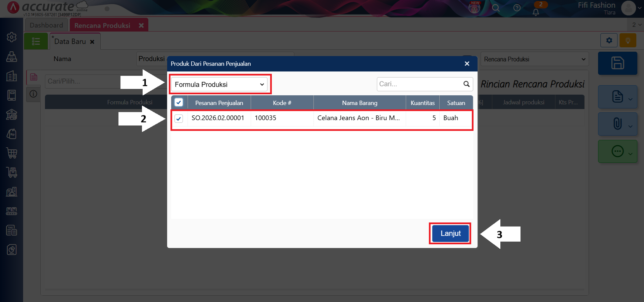Click the blue save disk icon
Screen dimensions: 644x302
point(617,63)
